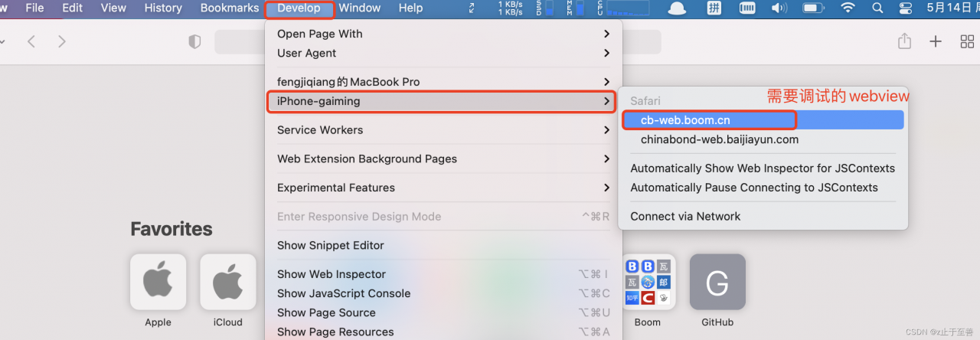Screen dimensions: 980x340
Task: Click the battery status icon
Action: [x=813, y=8]
